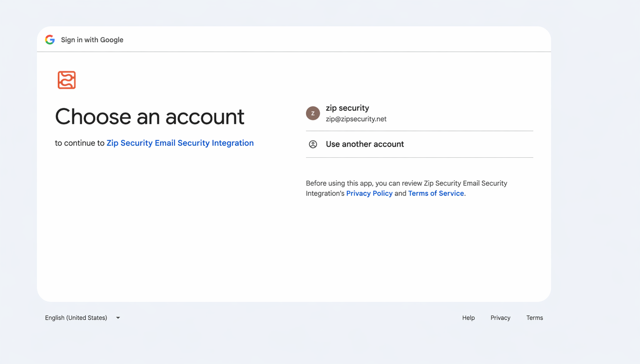This screenshot has height=364, width=640.
Task: Click the 'Sign in with Google' header text
Action: click(x=92, y=40)
